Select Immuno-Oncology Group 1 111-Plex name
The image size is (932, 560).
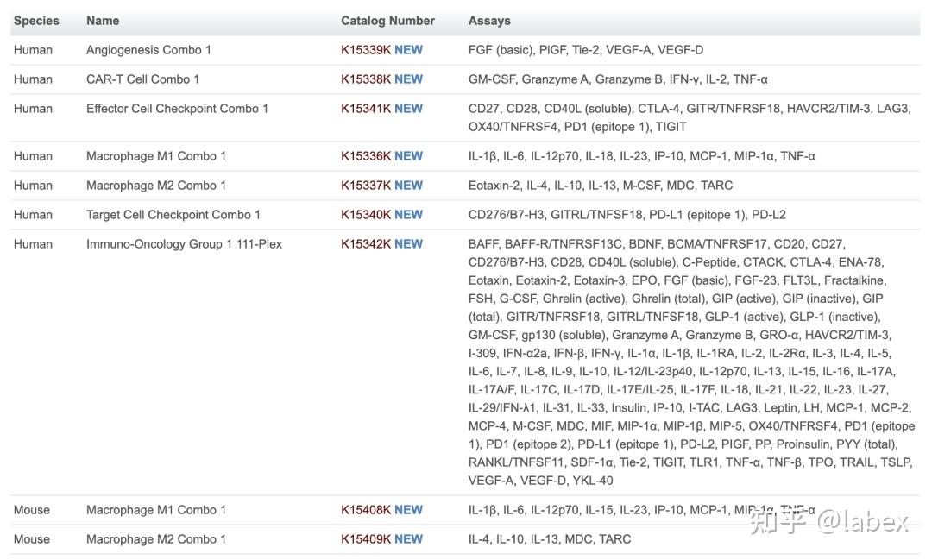(185, 244)
